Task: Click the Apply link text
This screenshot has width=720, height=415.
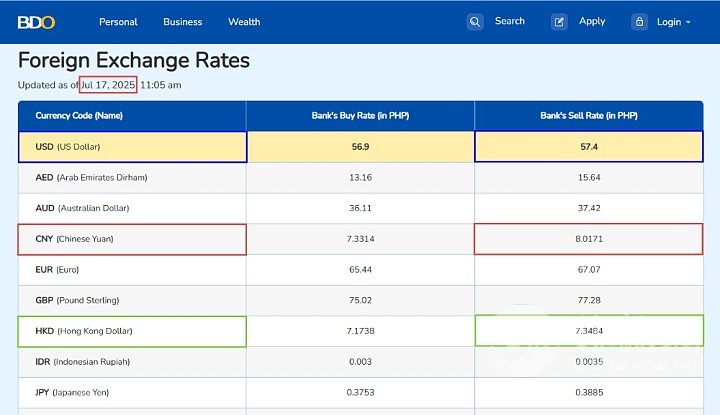Action: tap(592, 21)
